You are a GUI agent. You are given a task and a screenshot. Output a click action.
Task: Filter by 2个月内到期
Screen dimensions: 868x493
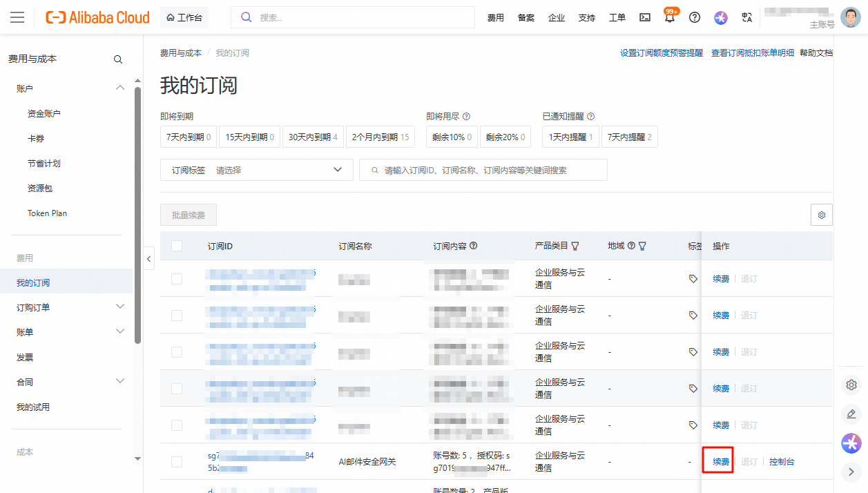[x=380, y=137]
